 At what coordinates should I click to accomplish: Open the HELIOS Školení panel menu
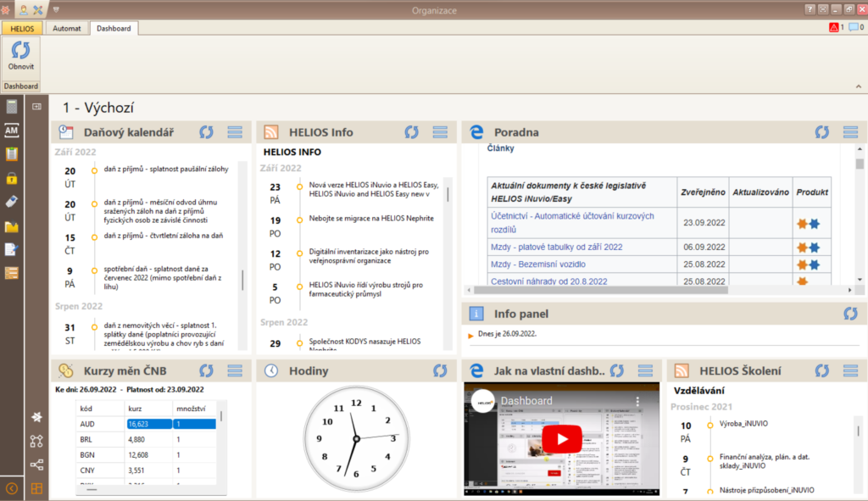click(851, 371)
